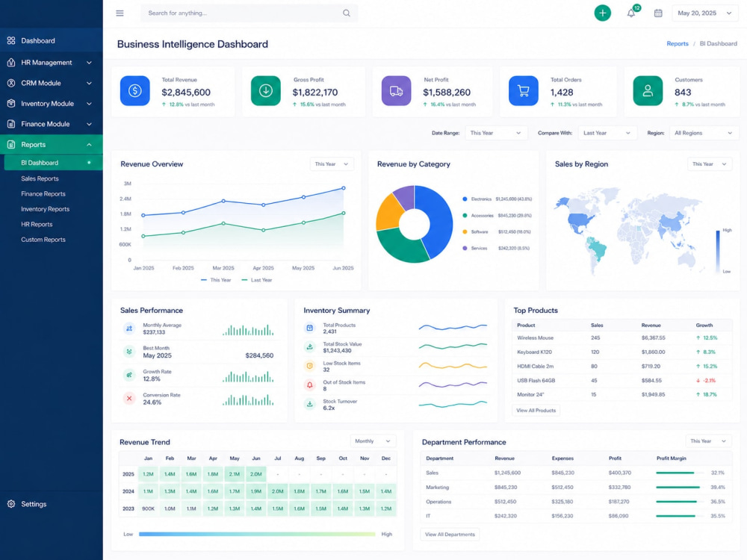Click the Finance Module sidebar icon
The height and width of the screenshot is (560, 747).
[11, 124]
